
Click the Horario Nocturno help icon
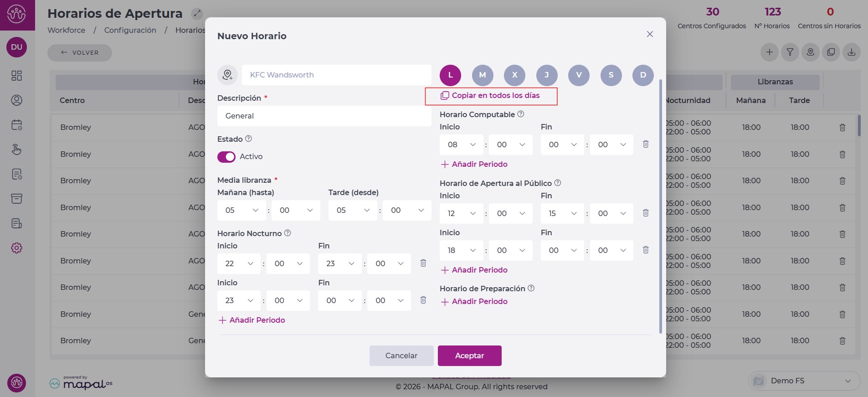[x=288, y=233]
